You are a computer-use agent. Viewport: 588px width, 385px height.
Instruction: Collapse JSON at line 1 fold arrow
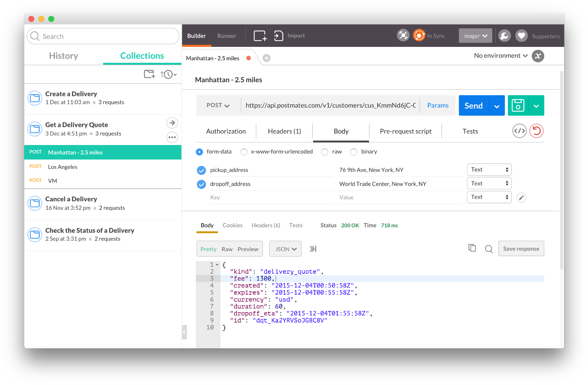click(x=217, y=265)
